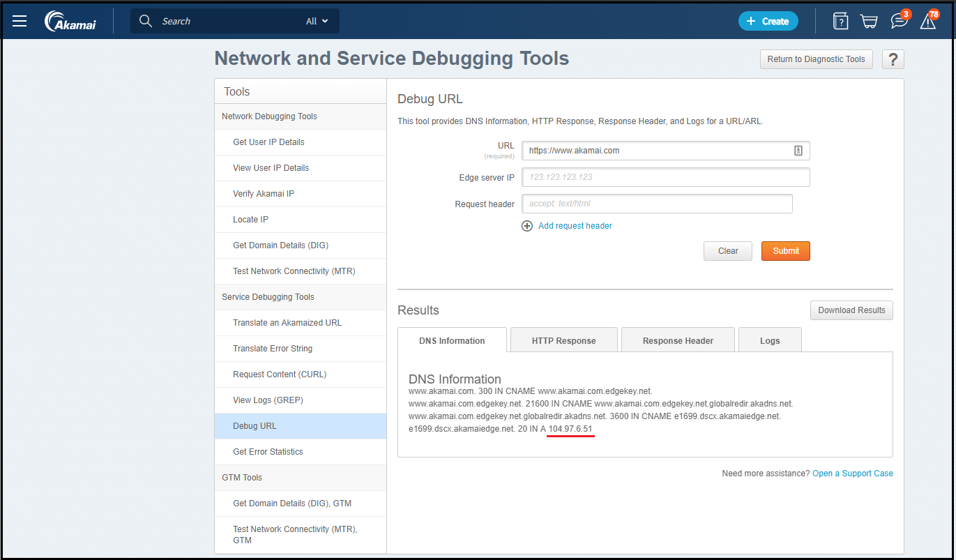The image size is (956, 560).
Task: Open the Logs results tab
Action: [x=770, y=340]
